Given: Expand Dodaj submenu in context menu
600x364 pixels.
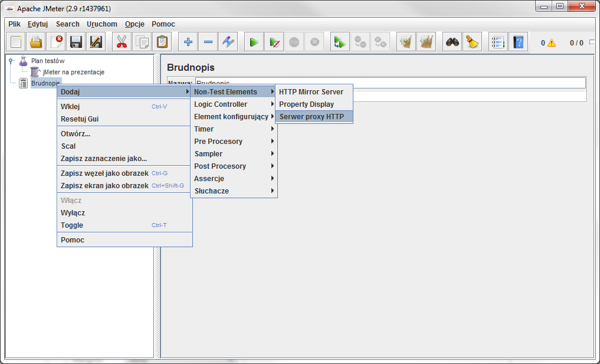Looking at the screenshot, I should click(124, 92).
